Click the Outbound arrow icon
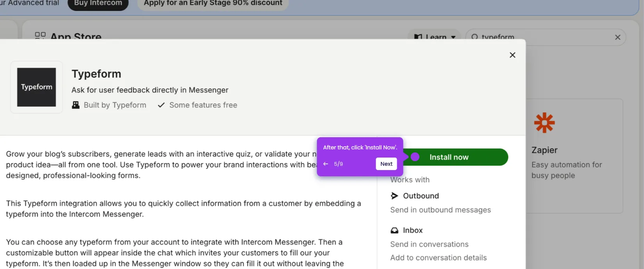Viewport: 644px width, 269px height. (394, 196)
